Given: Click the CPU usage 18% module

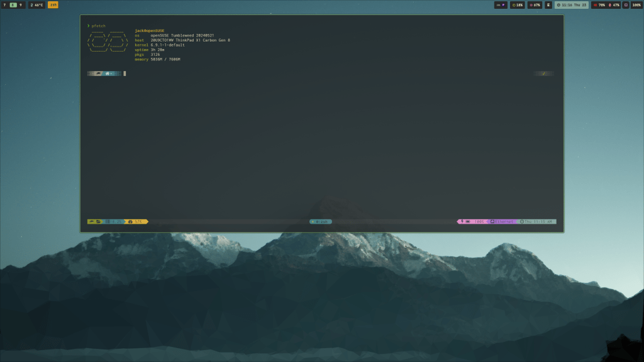Looking at the screenshot, I should point(518,5).
